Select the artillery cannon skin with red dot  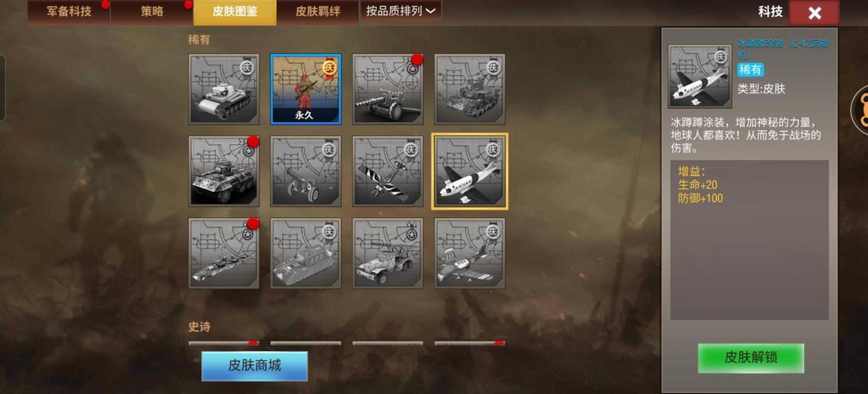[x=388, y=88]
